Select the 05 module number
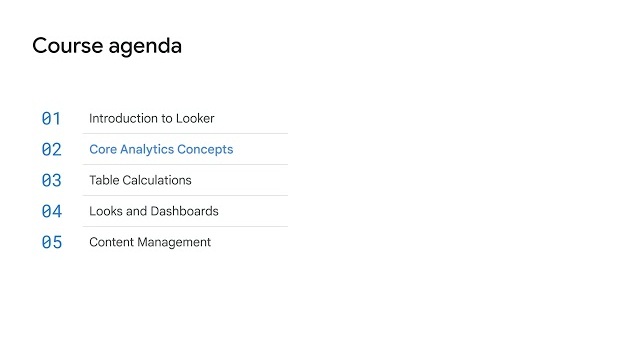 pyautogui.click(x=51, y=242)
